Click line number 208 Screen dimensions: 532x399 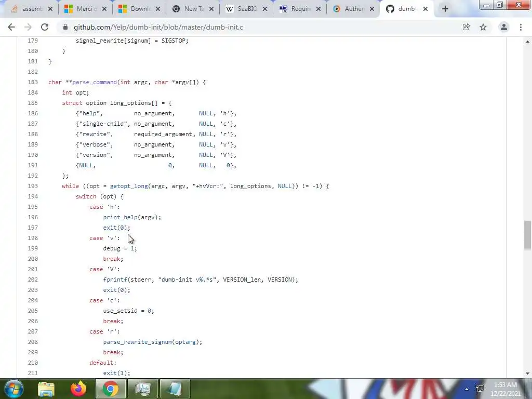point(33,342)
